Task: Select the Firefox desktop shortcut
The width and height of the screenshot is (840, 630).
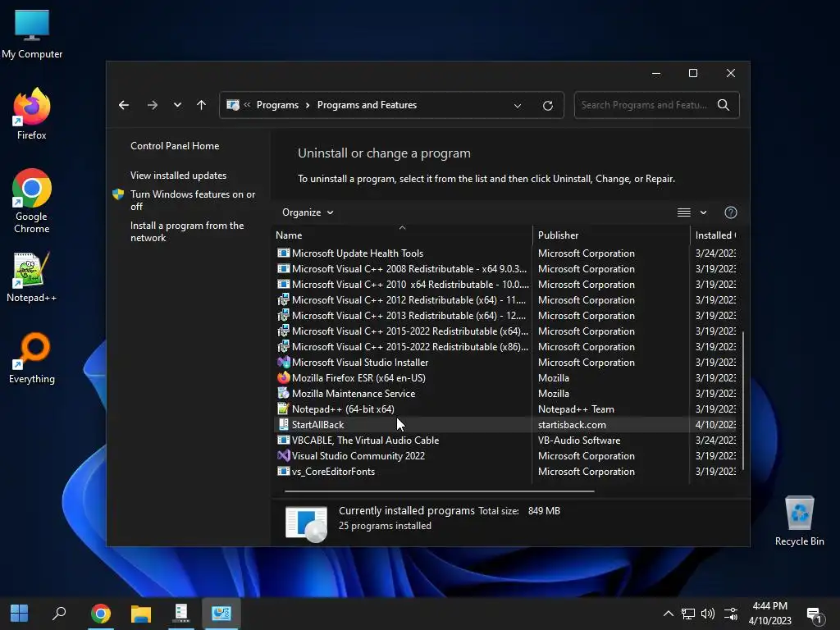Action: tap(32, 114)
